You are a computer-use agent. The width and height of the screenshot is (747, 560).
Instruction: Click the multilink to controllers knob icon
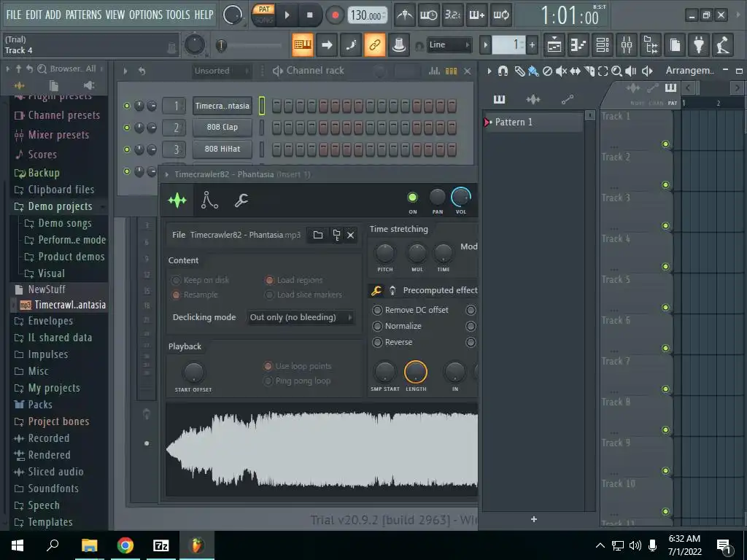[x=399, y=44]
